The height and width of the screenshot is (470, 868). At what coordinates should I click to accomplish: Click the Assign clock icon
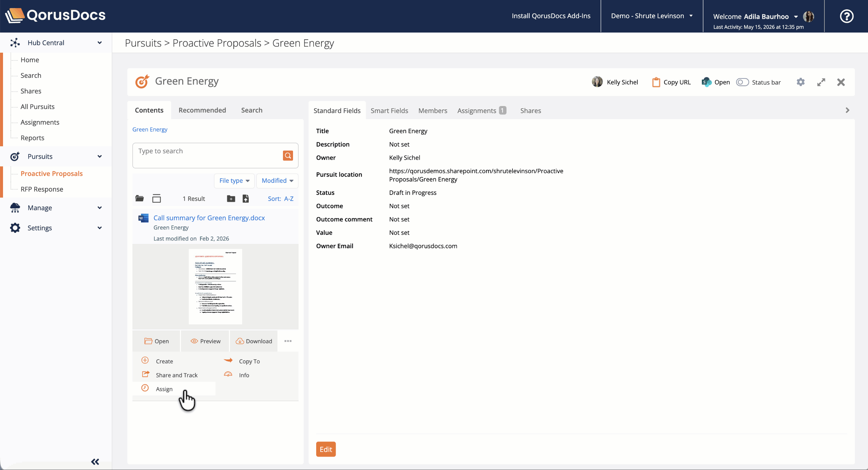coord(145,388)
